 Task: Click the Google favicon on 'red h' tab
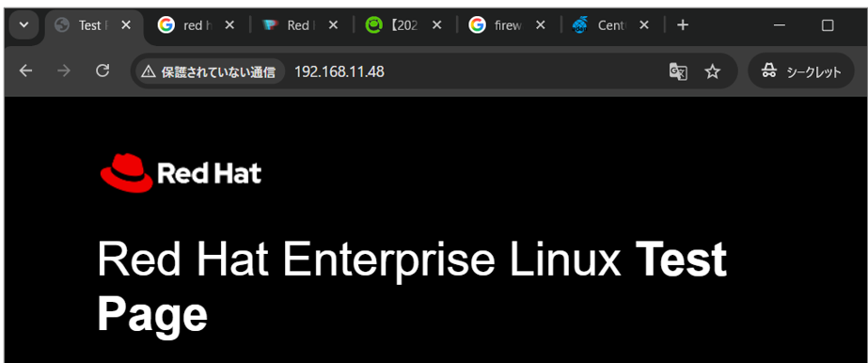click(166, 24)
